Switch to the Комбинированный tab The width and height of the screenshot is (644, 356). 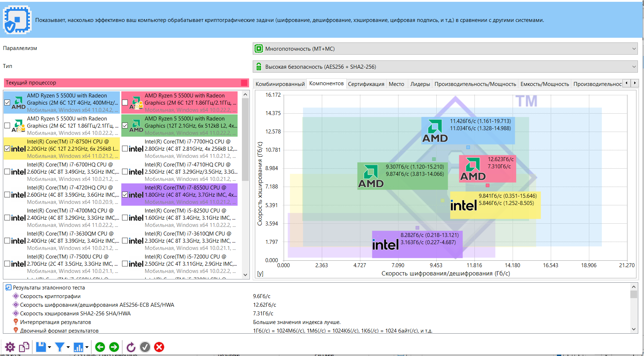point(280,84)
